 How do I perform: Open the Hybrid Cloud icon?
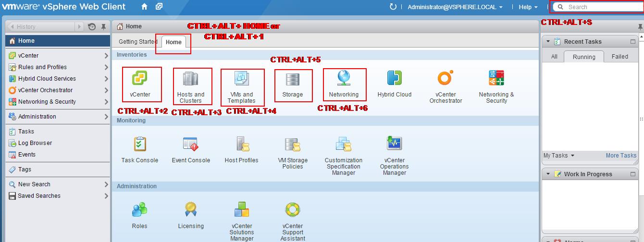point(395,78)
